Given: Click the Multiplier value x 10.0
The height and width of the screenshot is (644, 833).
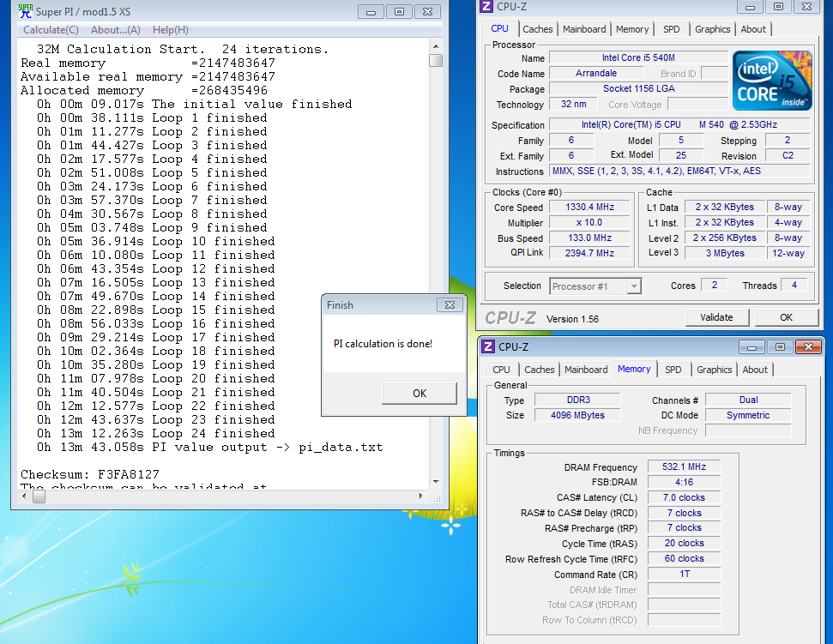Looking at the screenshot, I should click(589, 222).
